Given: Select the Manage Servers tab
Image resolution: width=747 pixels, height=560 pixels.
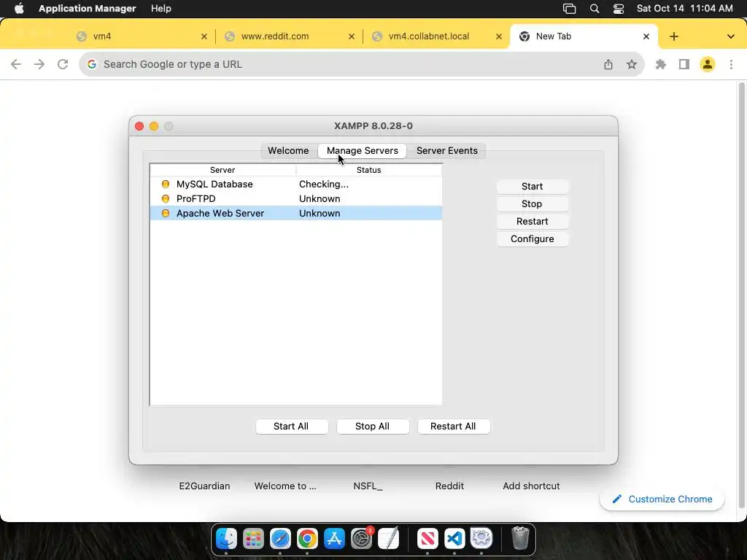Looking at the screenshot, I should (x=362, y=150).
